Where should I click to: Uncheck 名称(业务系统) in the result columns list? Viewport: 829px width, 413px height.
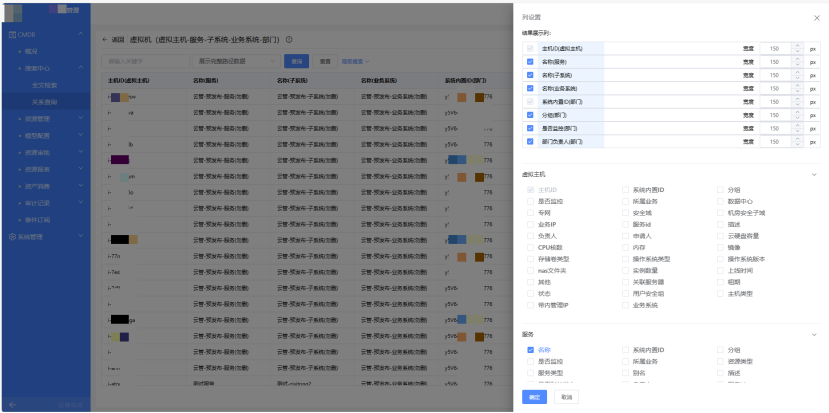click(530, 88)
